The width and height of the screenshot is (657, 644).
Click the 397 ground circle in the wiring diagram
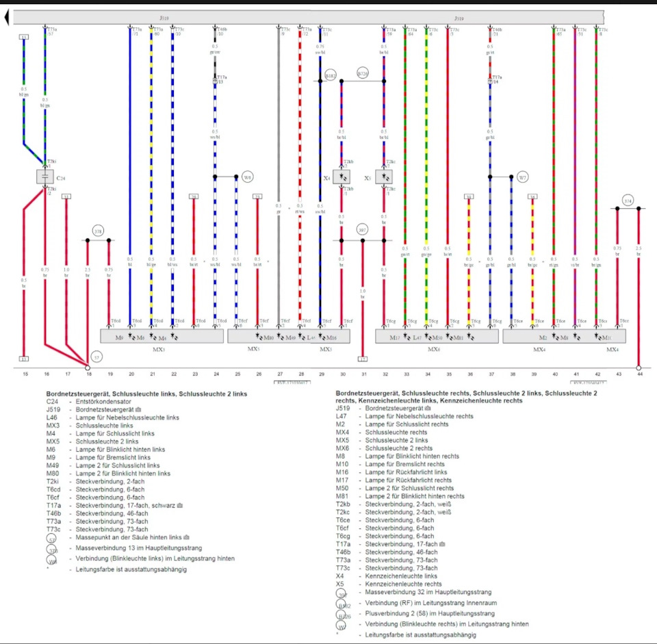[363, 230]
